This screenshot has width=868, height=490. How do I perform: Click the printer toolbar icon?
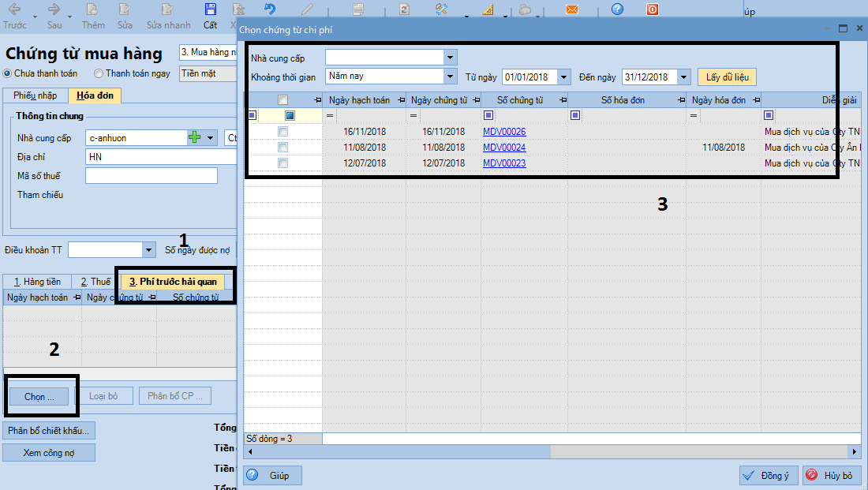(x=525, y=9)
